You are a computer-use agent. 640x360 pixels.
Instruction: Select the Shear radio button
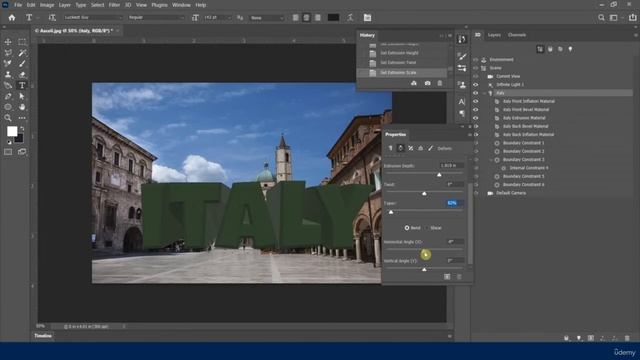[x=427, y=228]
